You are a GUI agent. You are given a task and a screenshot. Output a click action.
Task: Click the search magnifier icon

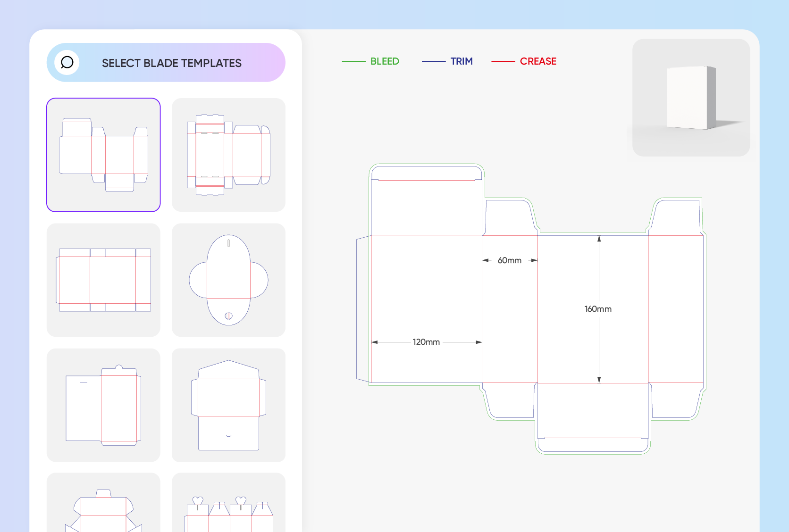point(67,62)
